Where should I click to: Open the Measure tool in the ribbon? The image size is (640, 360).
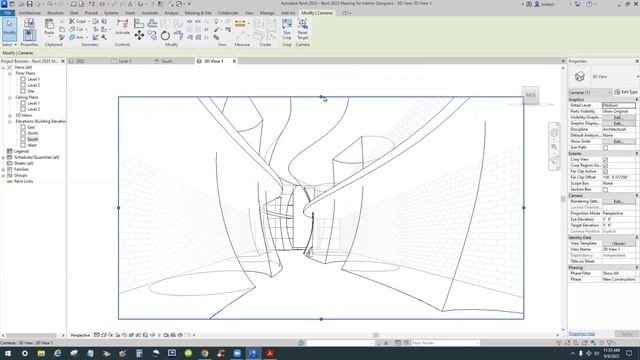click(x=240, y=24)
